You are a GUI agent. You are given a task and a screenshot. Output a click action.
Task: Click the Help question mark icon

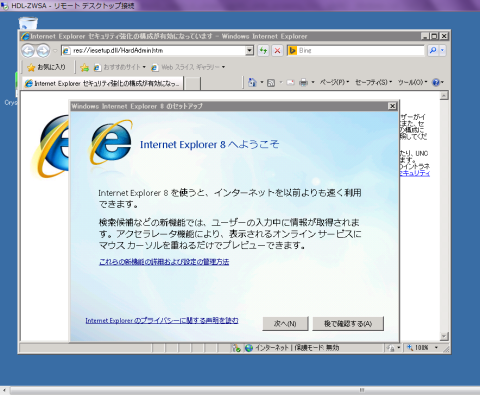[436, 82]
